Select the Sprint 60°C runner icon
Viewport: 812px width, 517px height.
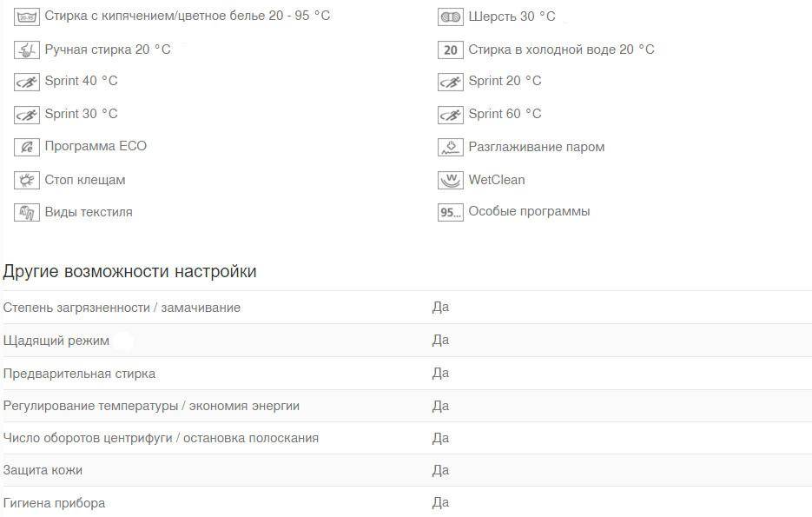(x=451, y=115)
